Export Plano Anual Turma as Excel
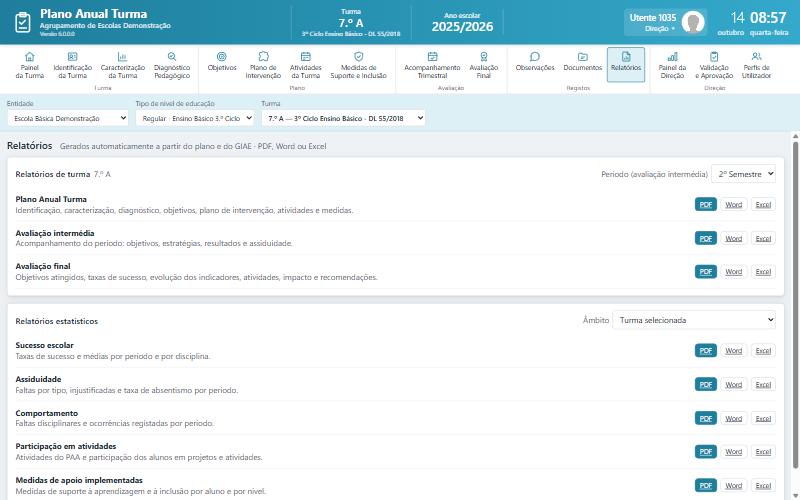 point(763,205)
